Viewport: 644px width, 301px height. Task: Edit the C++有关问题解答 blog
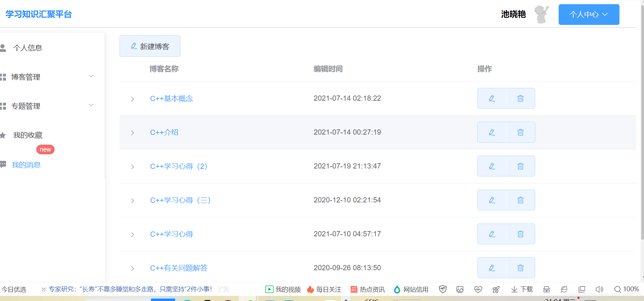(x=492, y=268)
